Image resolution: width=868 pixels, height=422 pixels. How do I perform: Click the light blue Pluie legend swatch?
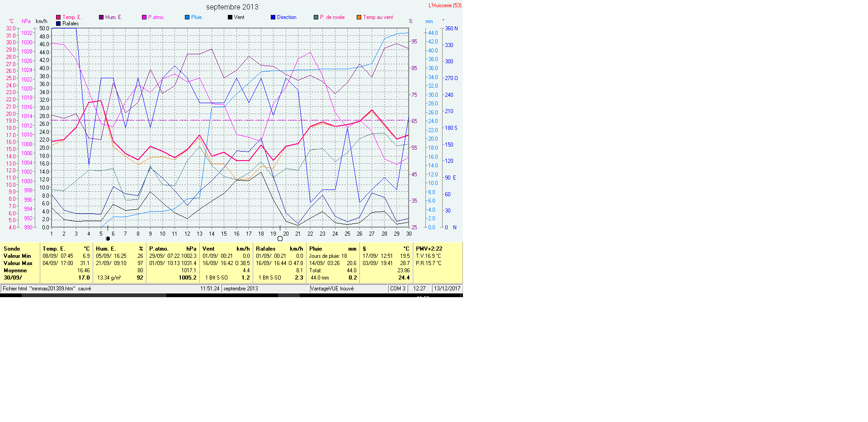187,17
